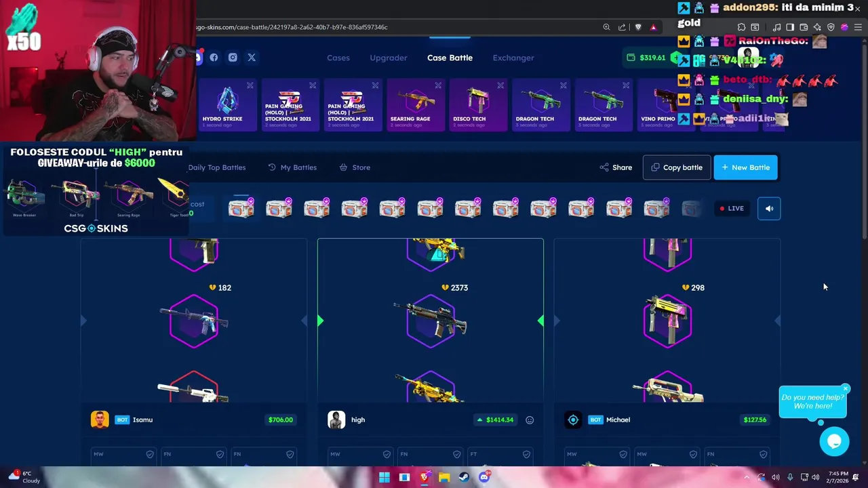This screenshot has height=488, width=868.
Task: Click the crossed-swords icon on Hydro Strike card
Action: coord(250,85)
